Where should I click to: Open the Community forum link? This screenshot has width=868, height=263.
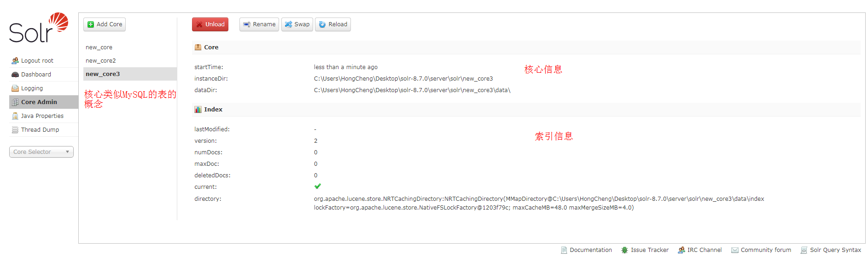[761, 250]
